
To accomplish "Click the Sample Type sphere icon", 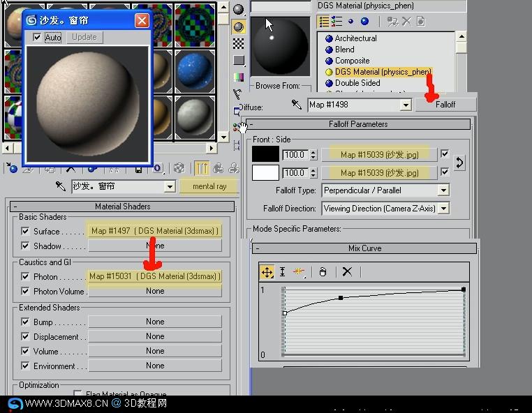I will click(x=239, y=10).
